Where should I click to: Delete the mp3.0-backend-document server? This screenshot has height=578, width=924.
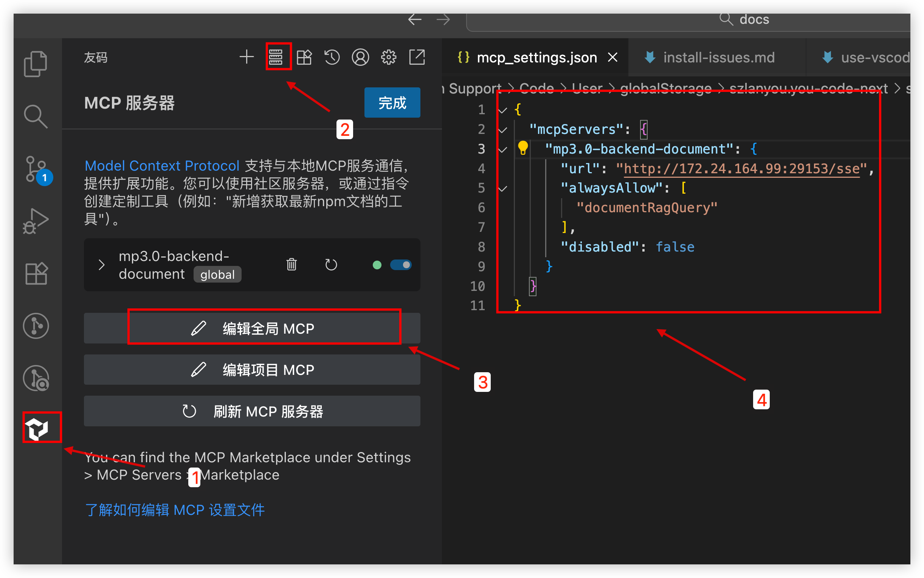(291, 264)
